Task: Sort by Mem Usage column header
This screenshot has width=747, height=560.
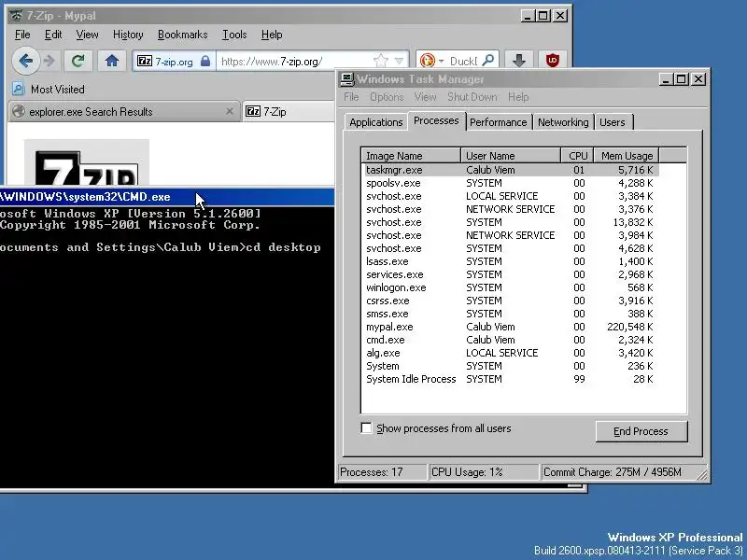Action: click(627, 156)
